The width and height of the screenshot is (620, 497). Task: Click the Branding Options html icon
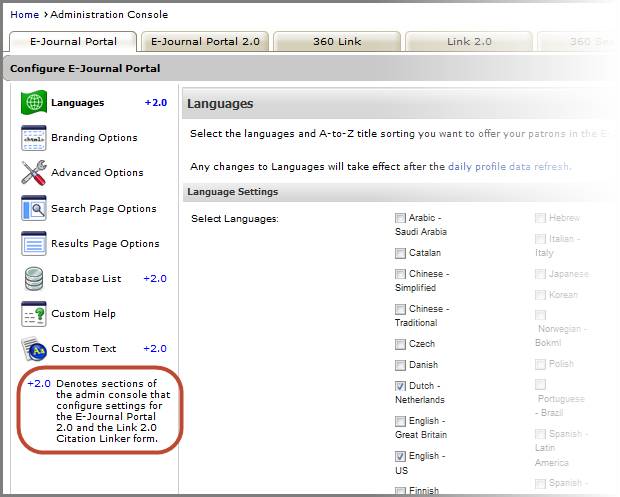[x=34, y=138]
